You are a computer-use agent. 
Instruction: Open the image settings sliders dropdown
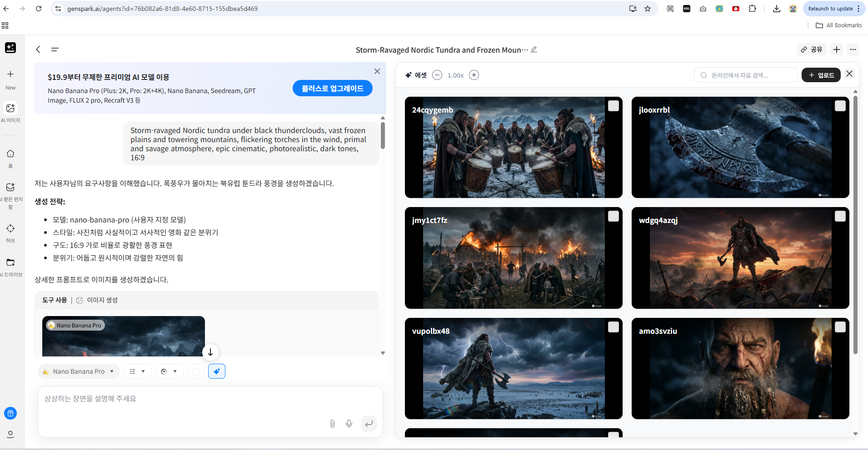coord(137,371)
